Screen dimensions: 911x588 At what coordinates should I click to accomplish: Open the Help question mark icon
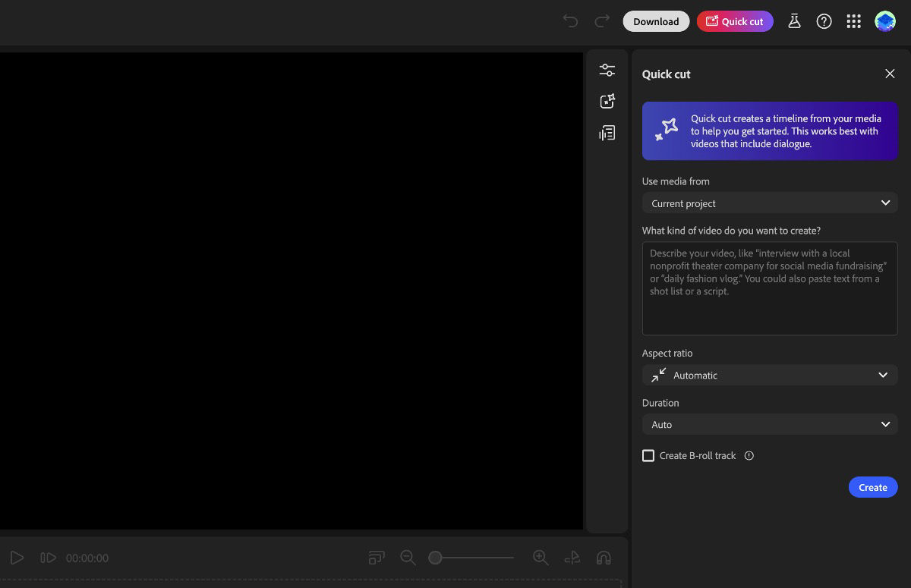(x=824, y=21)
